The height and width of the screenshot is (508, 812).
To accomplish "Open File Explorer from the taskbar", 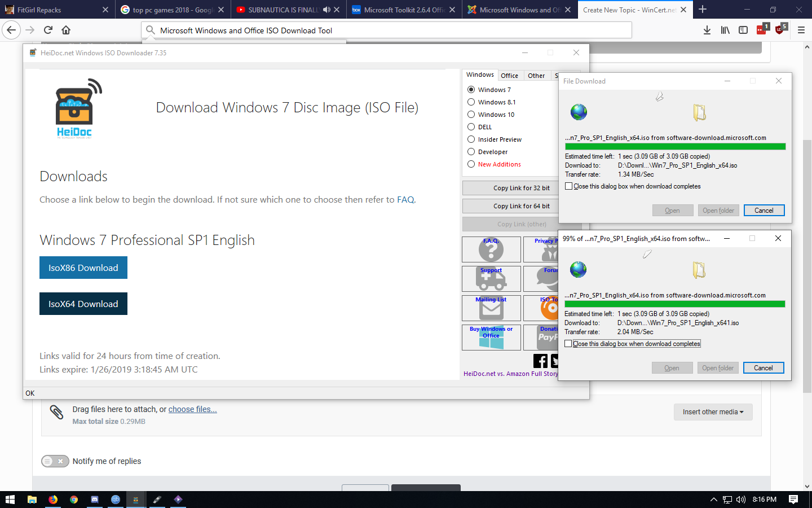I will tap(32, 500).
